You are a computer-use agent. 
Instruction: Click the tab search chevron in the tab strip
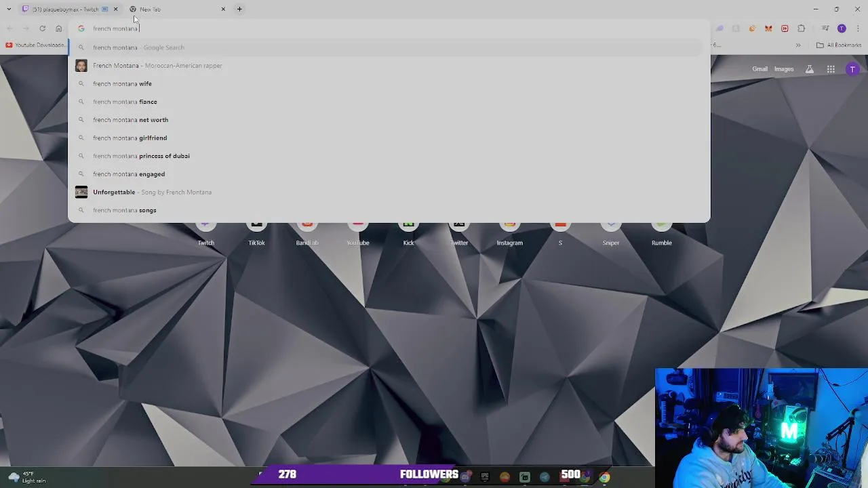click(9, 9)
